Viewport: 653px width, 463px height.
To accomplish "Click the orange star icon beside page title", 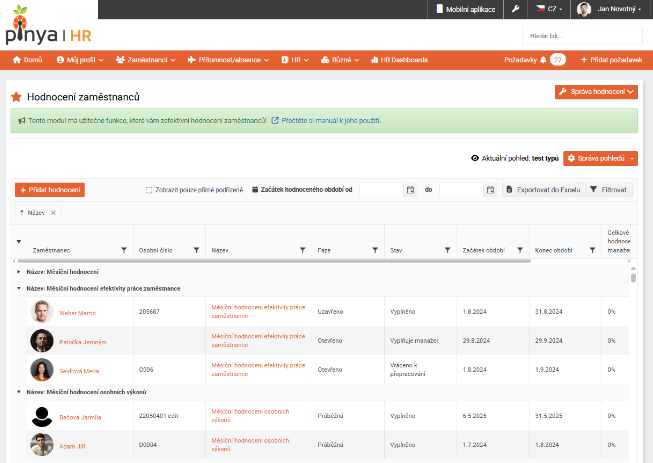I will pos(16,97).
